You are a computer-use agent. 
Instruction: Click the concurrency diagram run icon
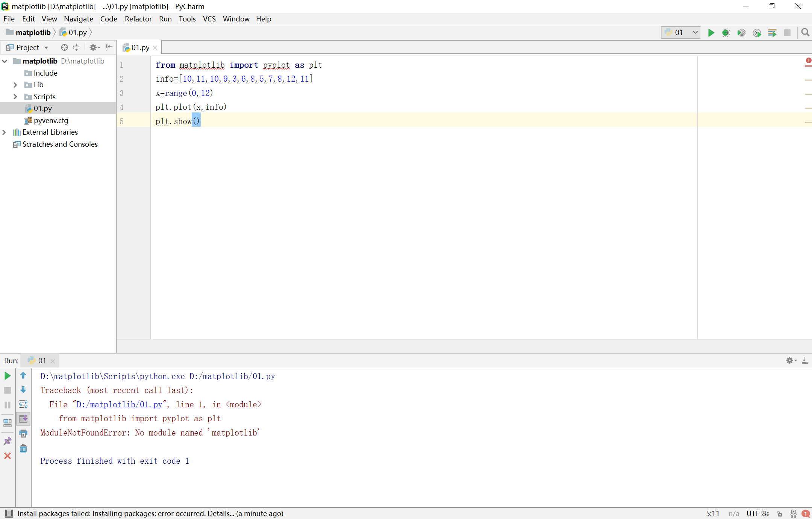point(772,33)
